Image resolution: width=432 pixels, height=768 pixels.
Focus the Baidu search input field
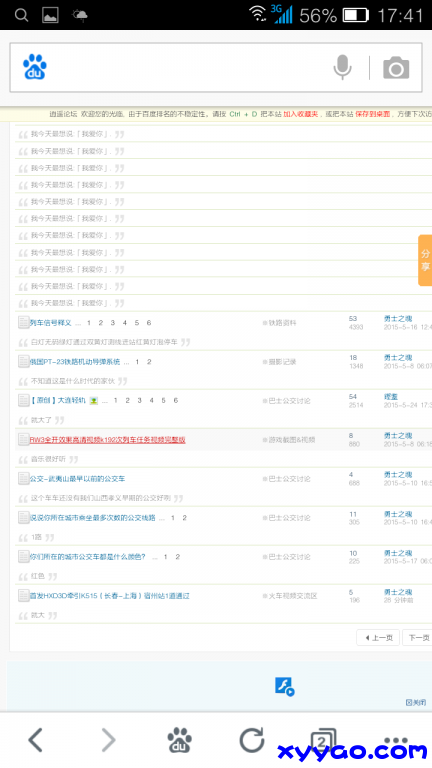tap(216, 67)
